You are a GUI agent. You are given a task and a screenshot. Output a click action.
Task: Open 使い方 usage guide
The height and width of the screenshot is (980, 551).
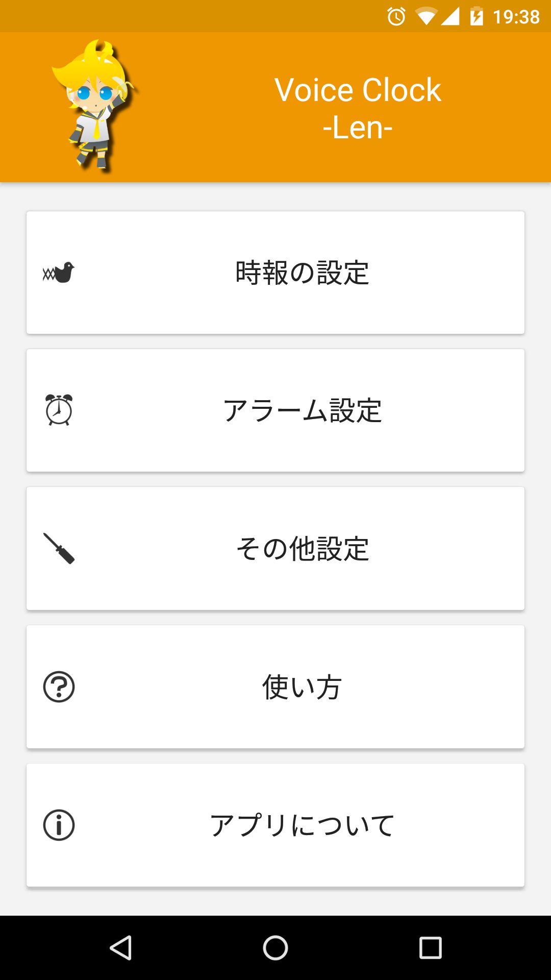point(302,687)
